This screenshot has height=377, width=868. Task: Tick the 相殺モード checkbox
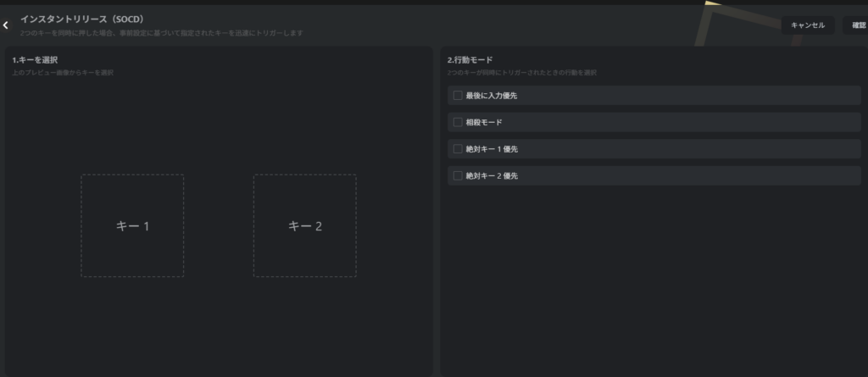(x=458, y=122)
